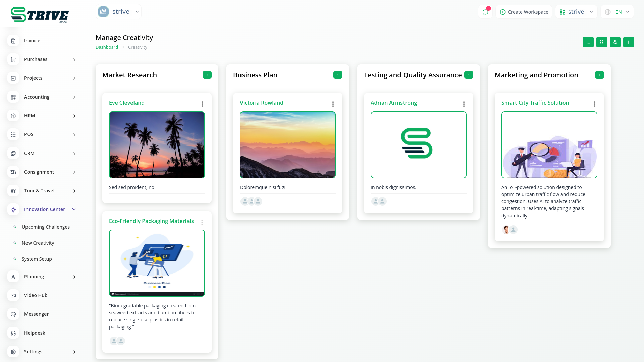Switch to grid view icon
Screen dimensions: 644x362
(x=601, y=42)
